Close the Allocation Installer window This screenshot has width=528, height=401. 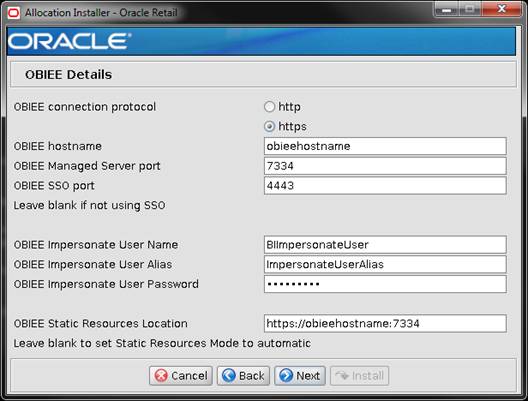point(502,9)
